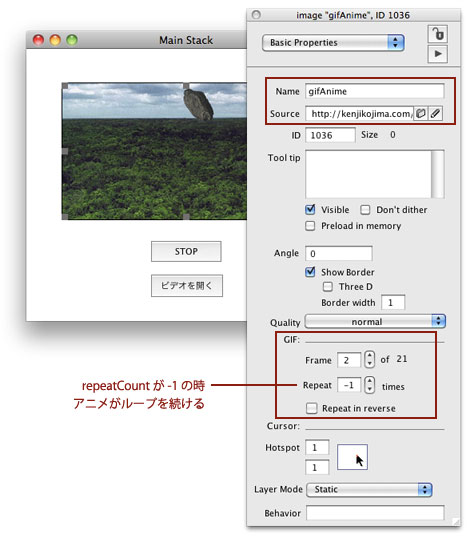Zoom Main Stack with the green button

(x=72, y=40)
